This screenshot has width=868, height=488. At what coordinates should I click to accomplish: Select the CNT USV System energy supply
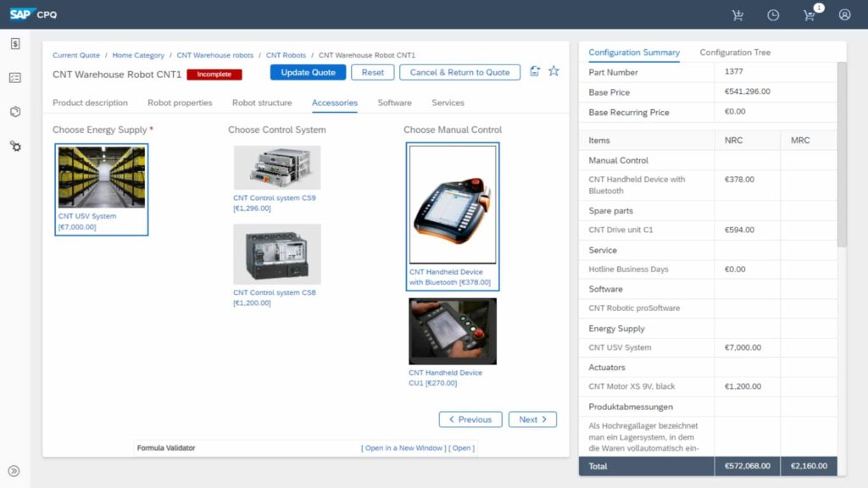tap(102, 189)
